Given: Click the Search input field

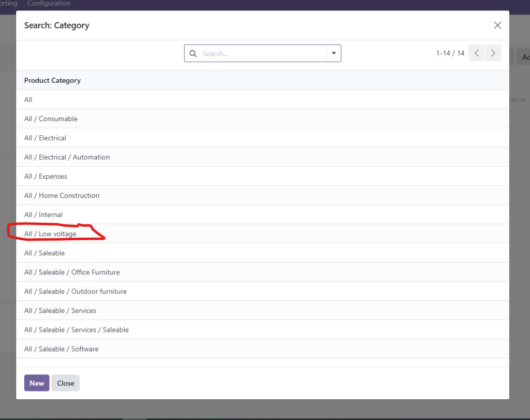Looking at the screenshot, I should 261,53.
